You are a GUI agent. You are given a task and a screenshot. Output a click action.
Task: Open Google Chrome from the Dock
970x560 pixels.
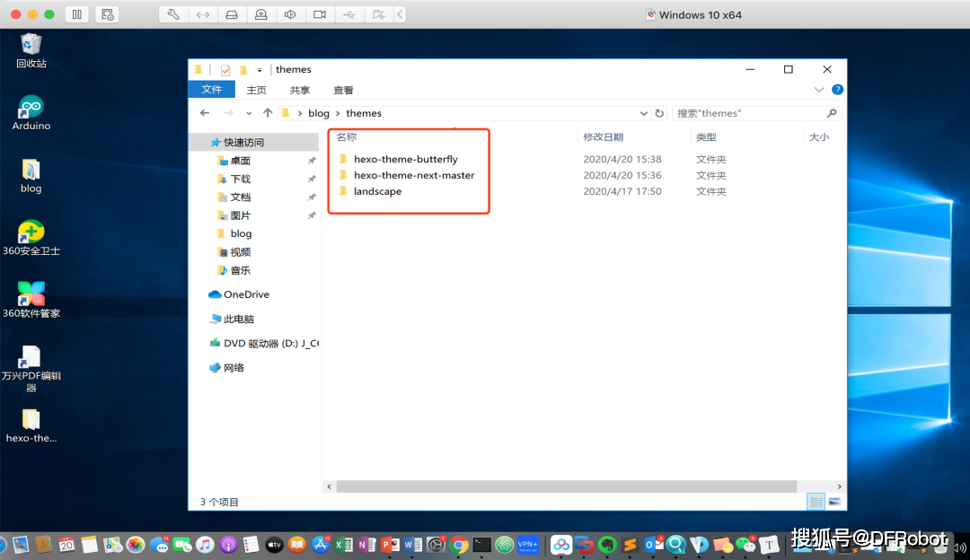(x=459, y=545)
